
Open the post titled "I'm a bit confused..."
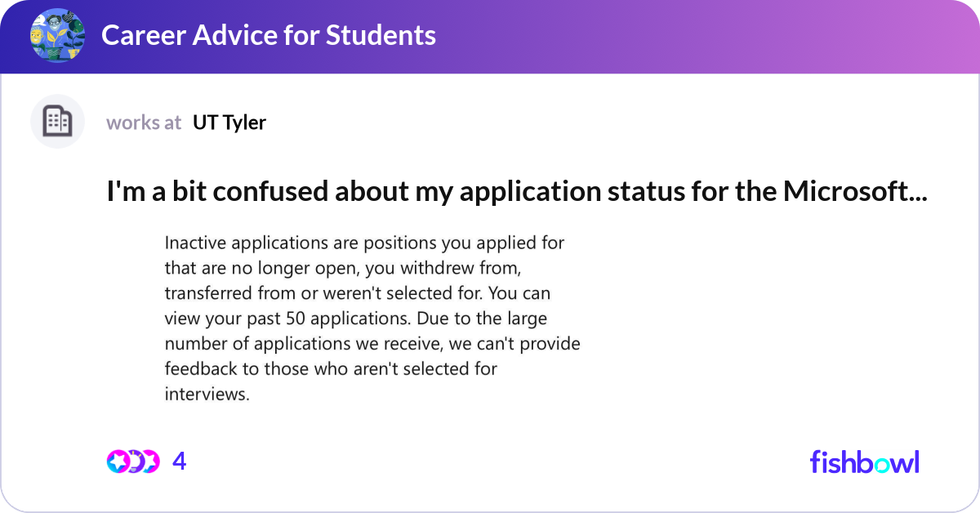pyautogui.click(x=516, y=191)
